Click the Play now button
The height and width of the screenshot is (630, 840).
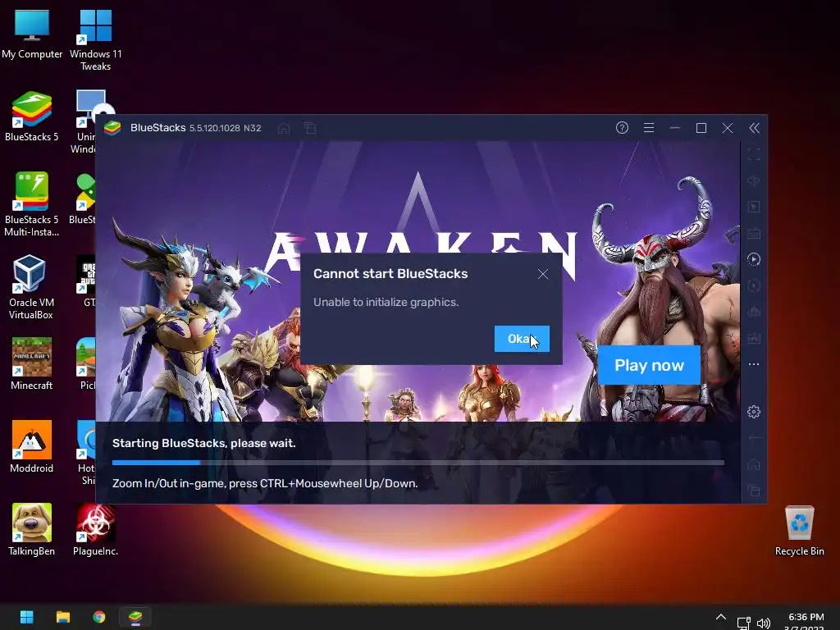coord(649,365)
